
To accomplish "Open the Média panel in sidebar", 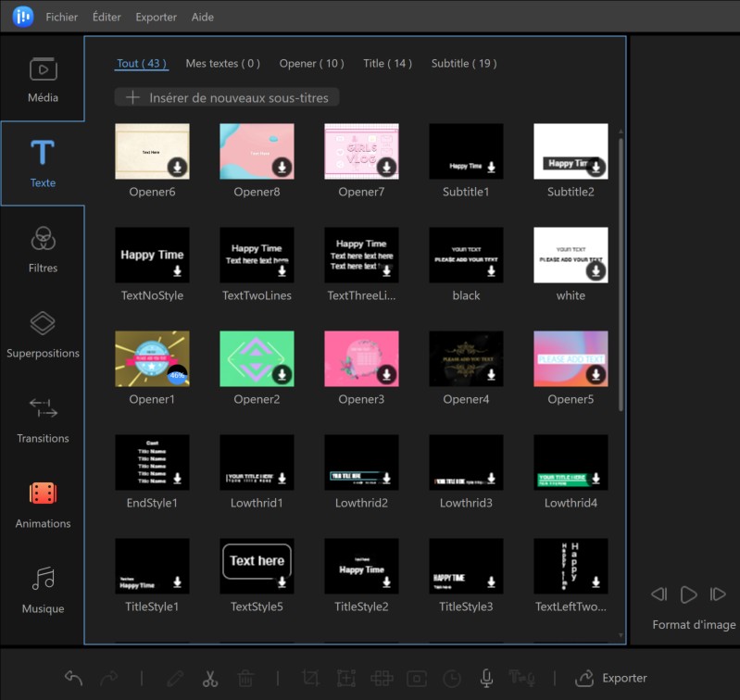I will coord(43,79).
